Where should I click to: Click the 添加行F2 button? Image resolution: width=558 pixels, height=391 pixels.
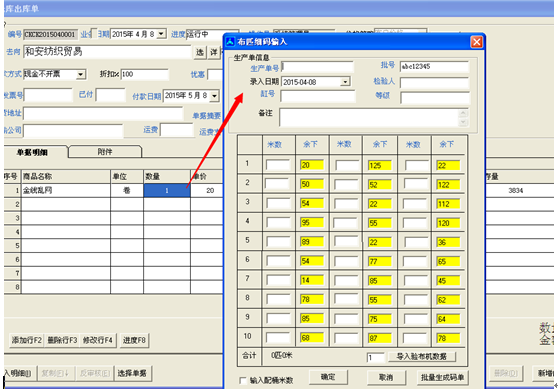coord(27,340)
